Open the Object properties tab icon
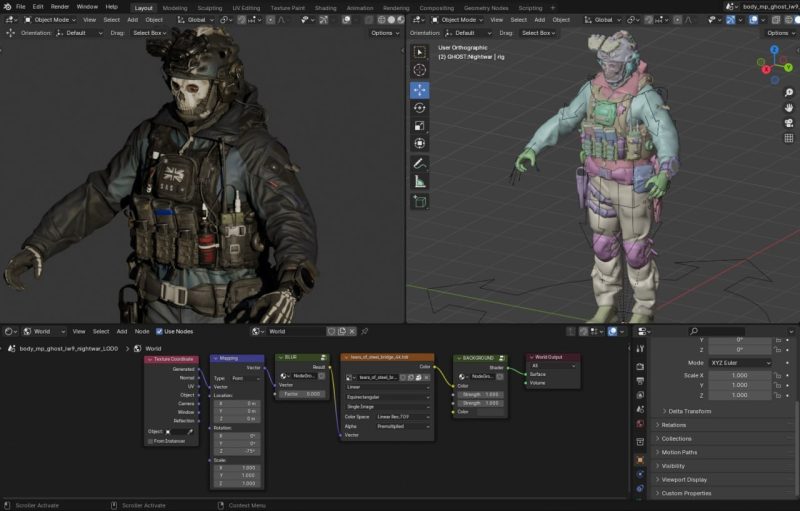Image resolution: width=800 pixels, height=511 pixels. 640,460
